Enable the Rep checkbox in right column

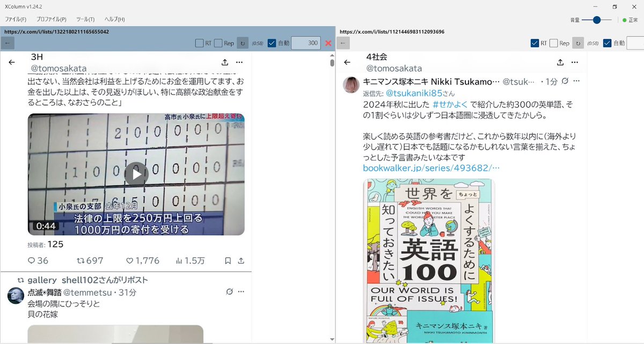[x=554, y=43]
